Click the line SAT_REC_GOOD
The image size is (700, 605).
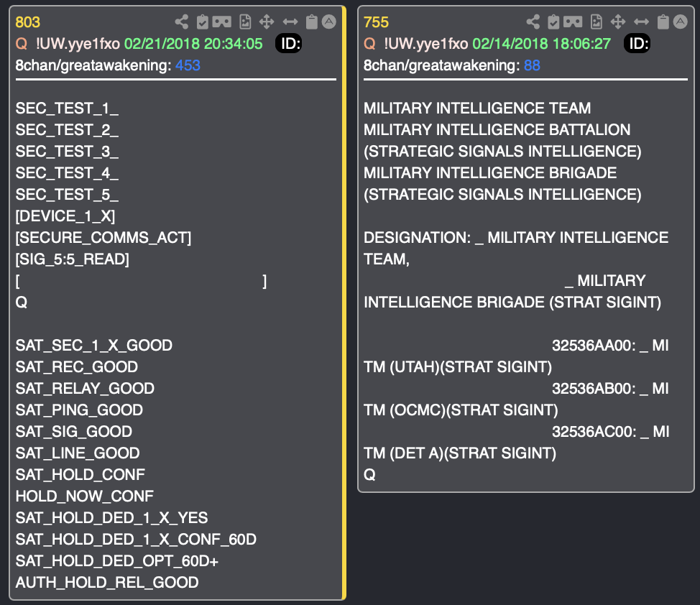77,367
